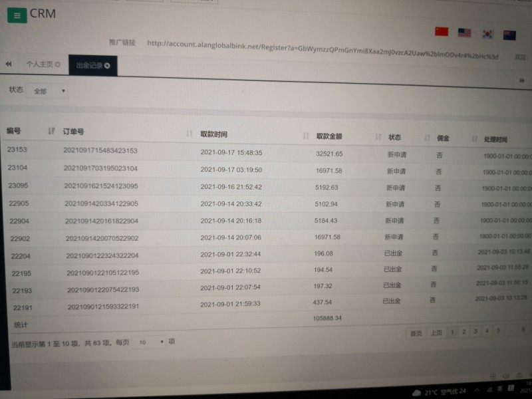Click the 21°C weather text in taskbar
Image resolution: width=532 pixels, height=399 pixels.
(431, 392)
